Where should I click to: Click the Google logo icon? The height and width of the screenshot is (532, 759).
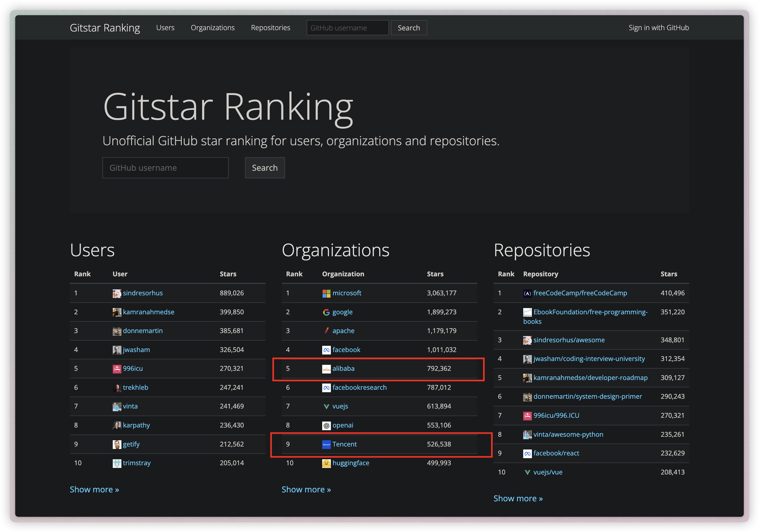(x=326, y=312)
